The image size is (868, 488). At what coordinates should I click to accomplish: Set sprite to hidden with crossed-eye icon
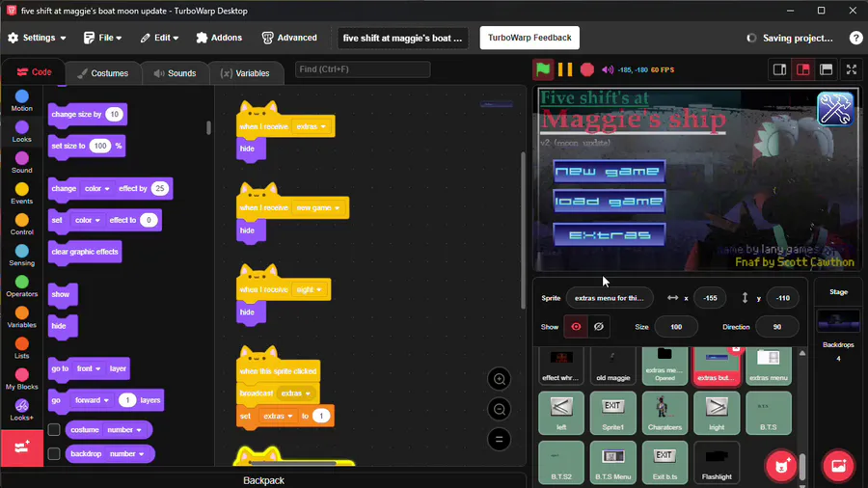point(599,326)
